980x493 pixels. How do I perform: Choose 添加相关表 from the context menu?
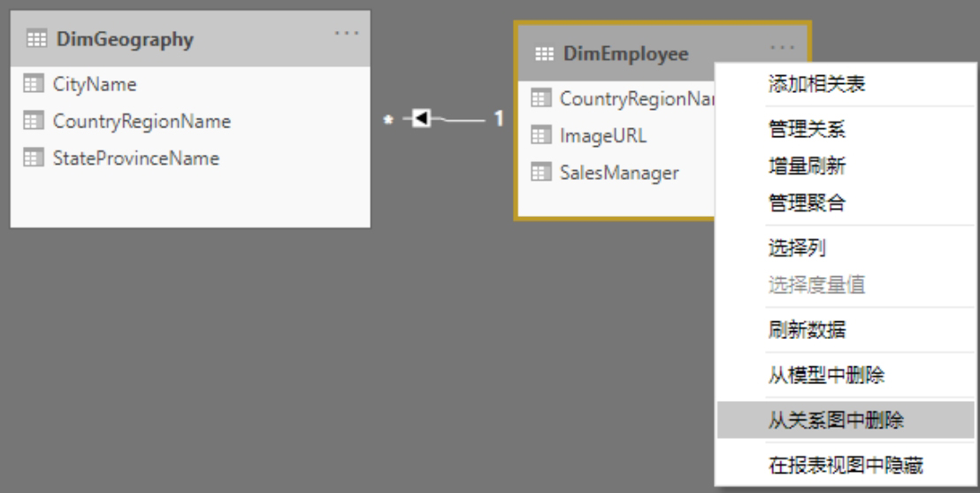pyautogui.click(x=816, y=85)
